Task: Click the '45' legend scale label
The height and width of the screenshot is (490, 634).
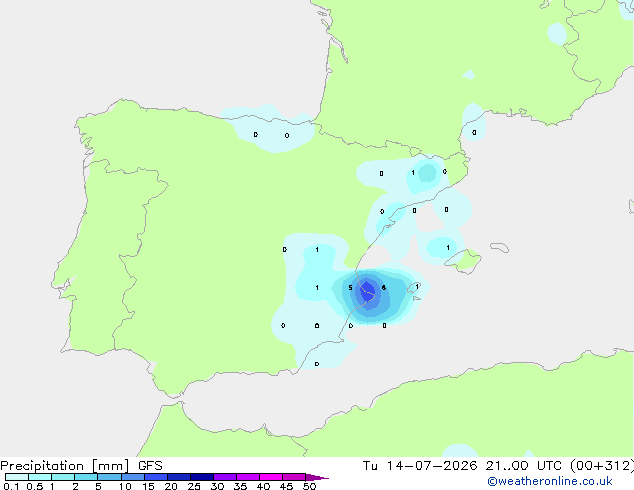Action: 286,486
